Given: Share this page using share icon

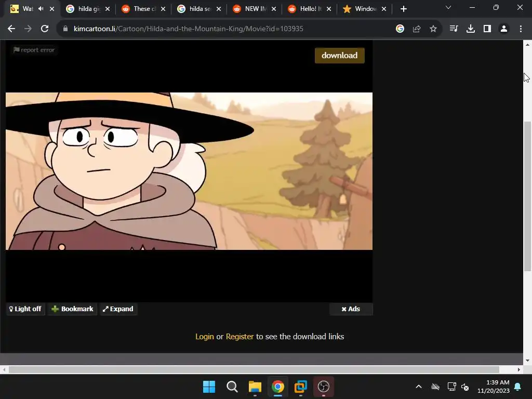Looking at the screenshot, I should 417,29.
